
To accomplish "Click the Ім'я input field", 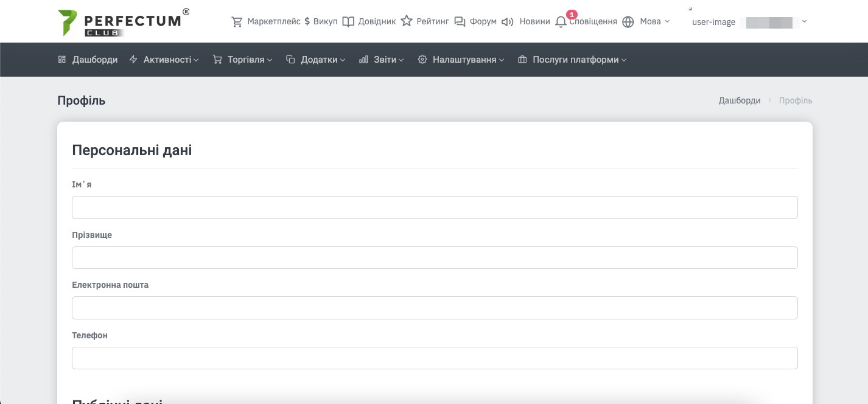I will pos(435,207).
